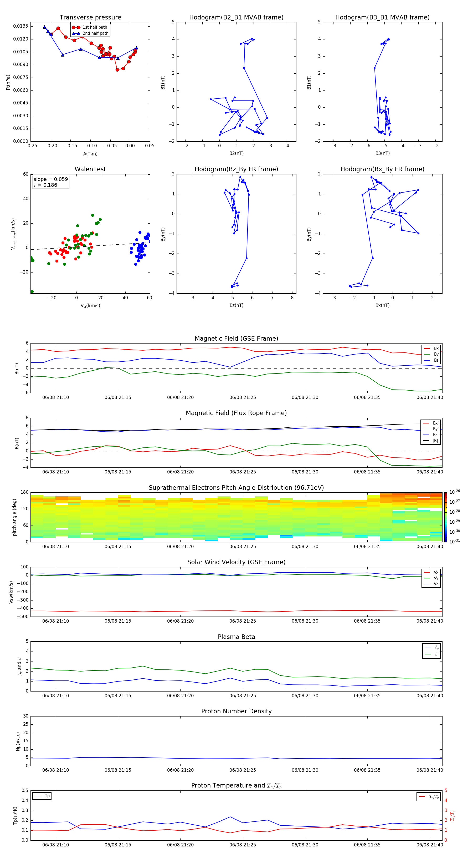Click 'B3(nT)' x-axis label

(x=382, y=153)
